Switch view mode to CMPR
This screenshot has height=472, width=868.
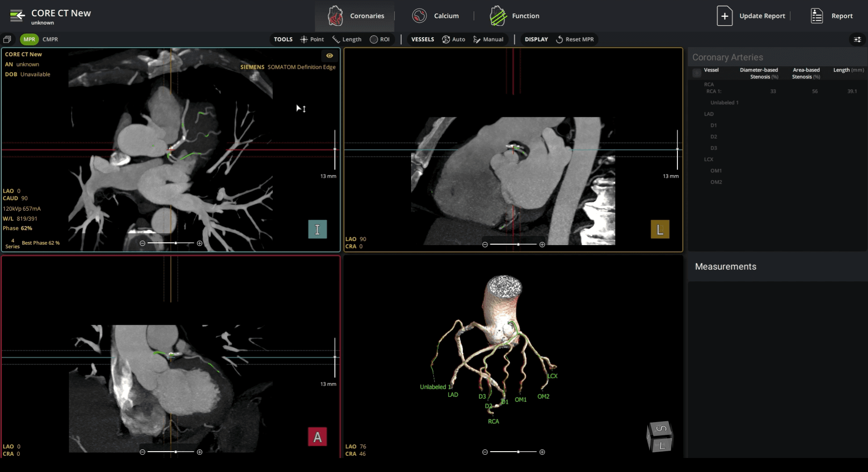(50, 39)
